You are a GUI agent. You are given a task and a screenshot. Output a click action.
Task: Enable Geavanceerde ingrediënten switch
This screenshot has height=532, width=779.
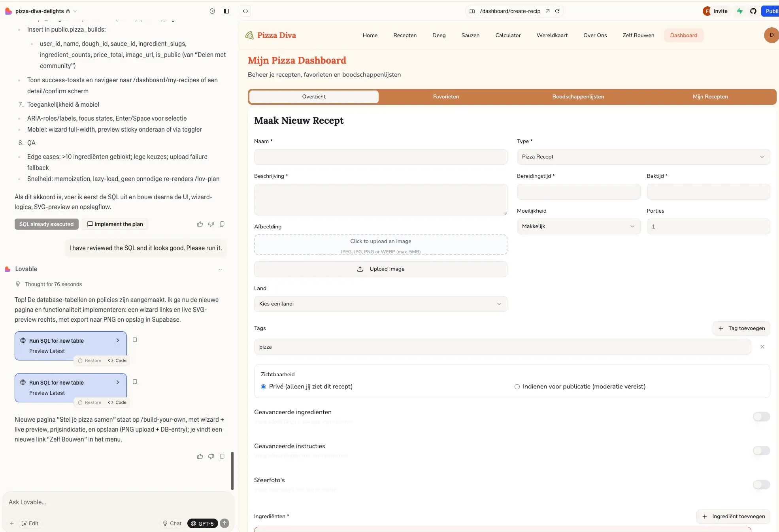click(x=761, y=417)
